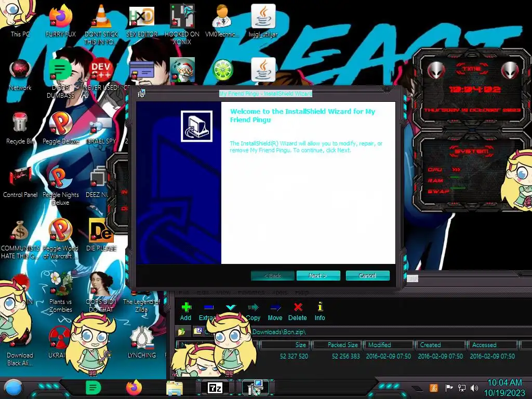Open the HOOKED ON XONIX shortcut
The width and height of the screenshot is (532, 399).
182,24
